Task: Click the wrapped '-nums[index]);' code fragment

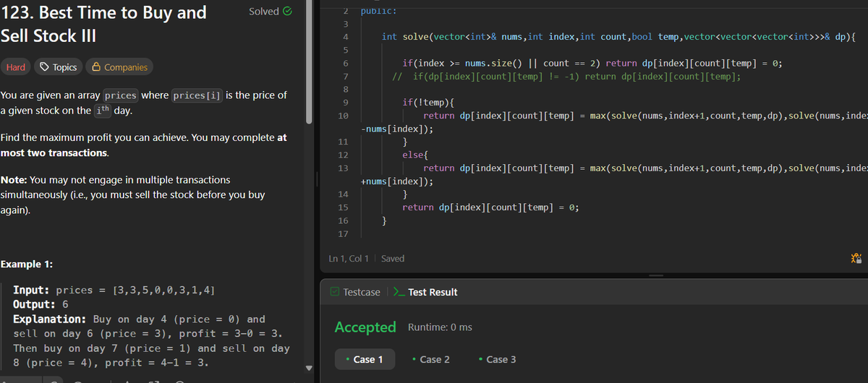Action: (x=397, y=129)
